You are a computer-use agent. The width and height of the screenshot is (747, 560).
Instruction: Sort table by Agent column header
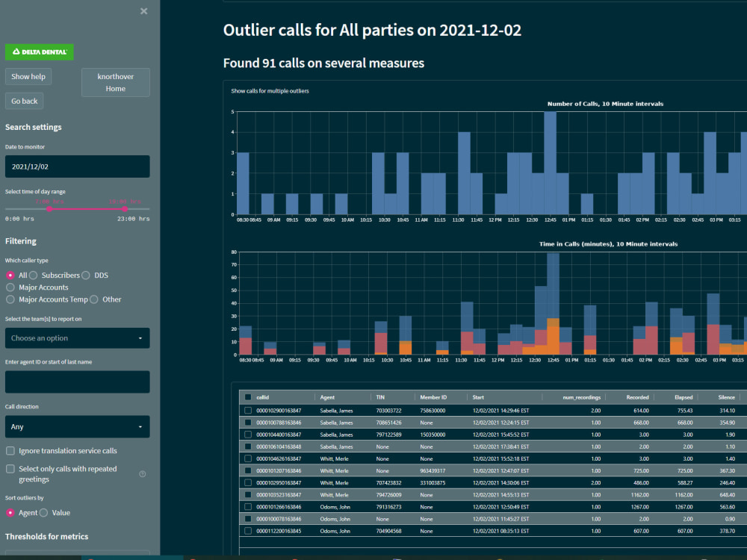click(x=327, y=397)
